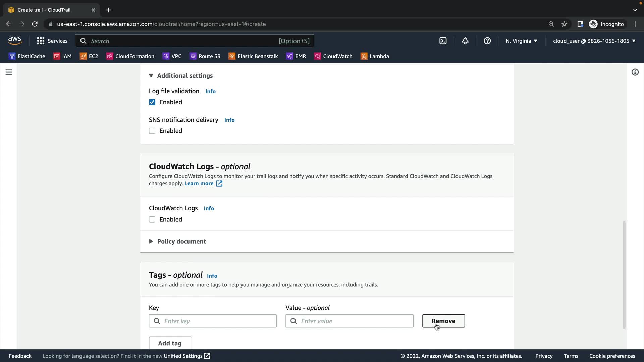
Task: Open the N. Virginia region dropdown
Action: click(521, 41)
